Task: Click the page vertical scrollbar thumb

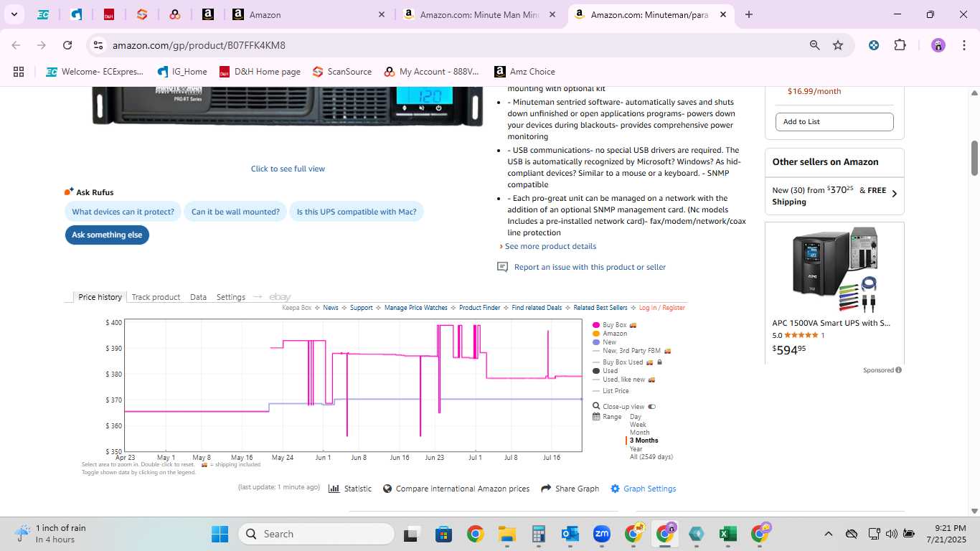Action: pos(974,158)
